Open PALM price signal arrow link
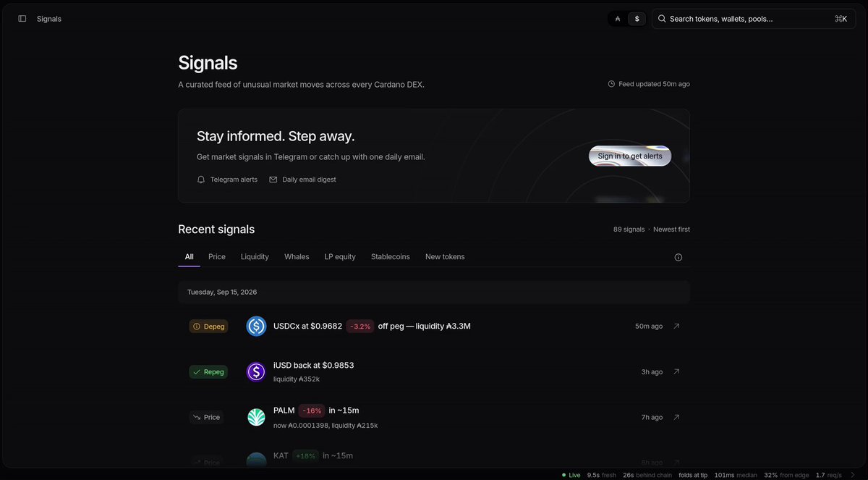Viewport: 868px width, 480px height. pos(676,418)
